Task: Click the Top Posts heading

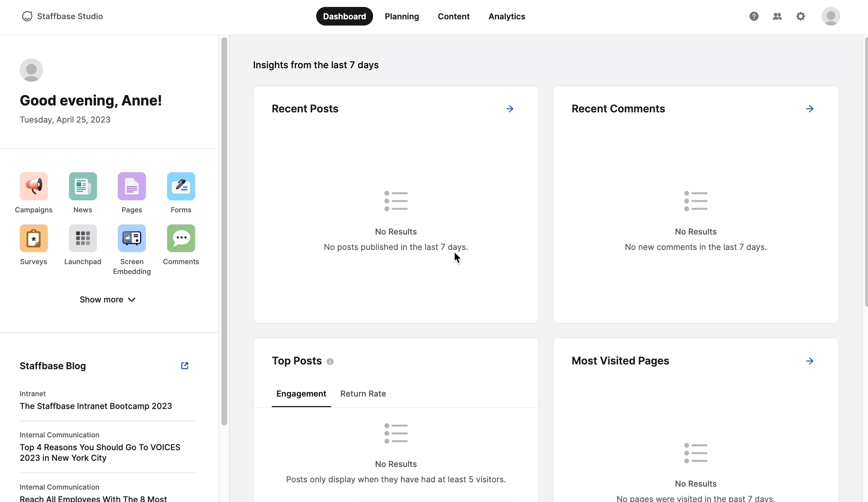Action: [297, 361]
